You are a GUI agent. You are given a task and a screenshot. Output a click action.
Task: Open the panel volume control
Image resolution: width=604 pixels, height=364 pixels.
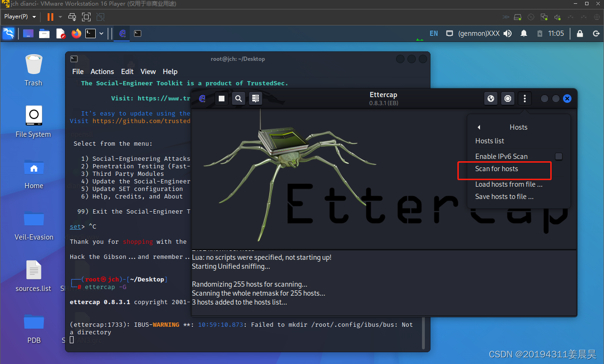[x=508, y=33]
